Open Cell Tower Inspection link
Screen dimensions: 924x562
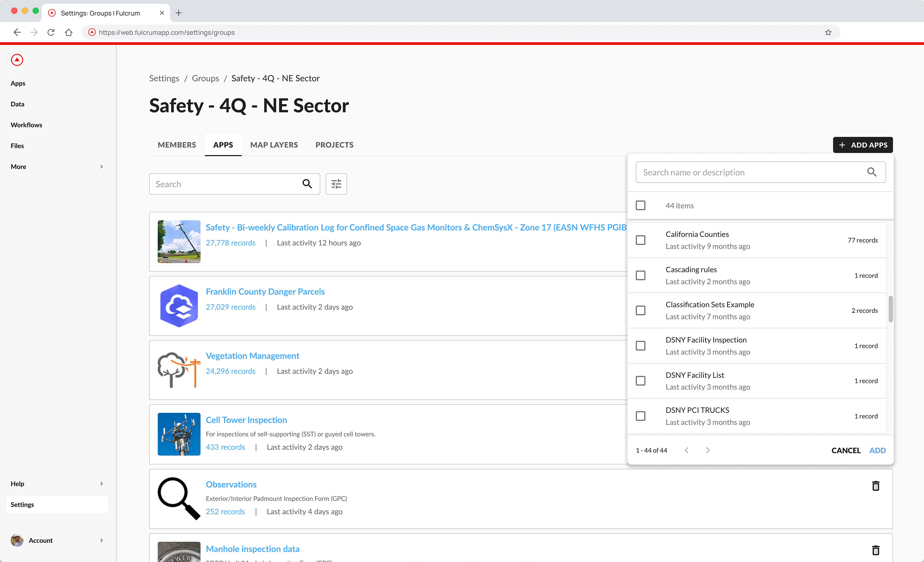pyautogui.click(x=247, y=420)
